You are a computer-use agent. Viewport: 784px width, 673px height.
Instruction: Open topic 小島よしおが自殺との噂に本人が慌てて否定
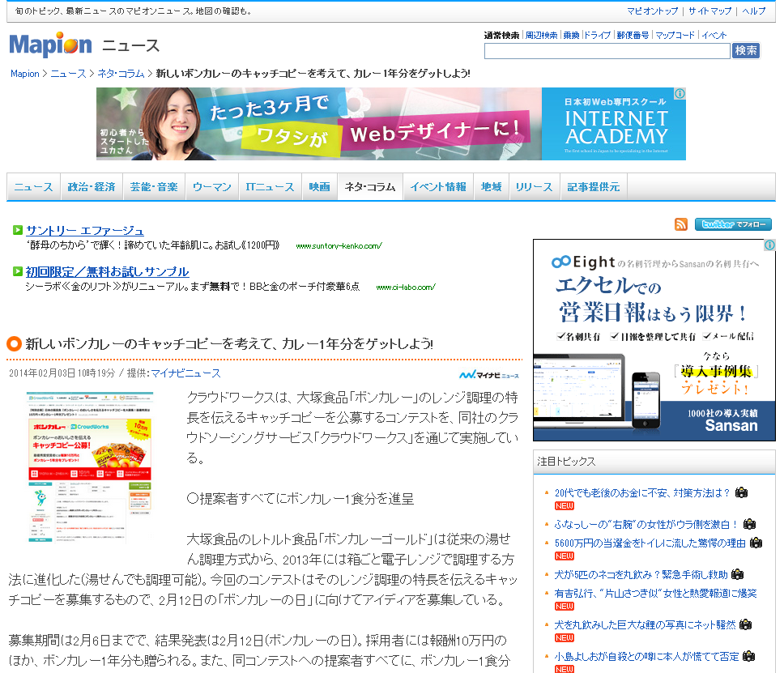click(x=646, y=656)
